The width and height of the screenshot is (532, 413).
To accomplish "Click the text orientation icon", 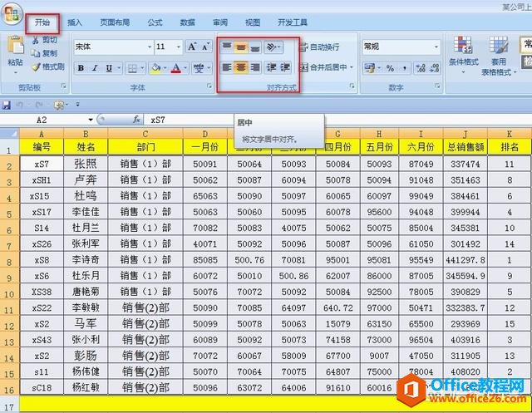I will pos(271,47).
